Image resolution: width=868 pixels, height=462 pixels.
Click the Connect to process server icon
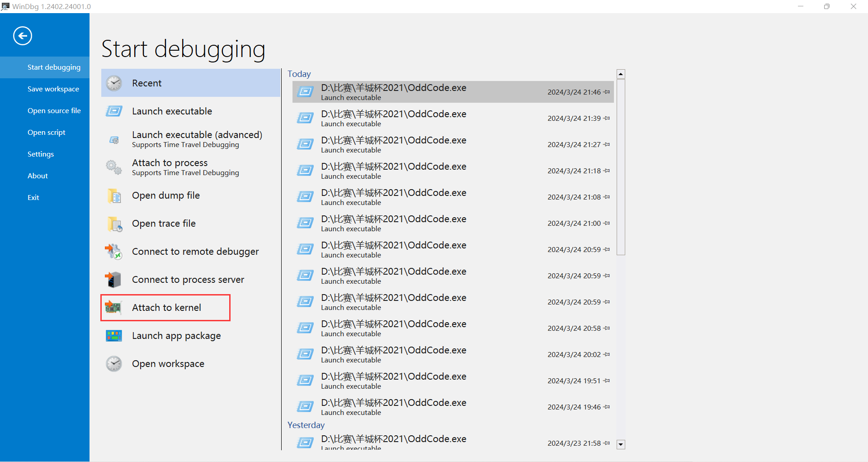click(x=113, y=280)
